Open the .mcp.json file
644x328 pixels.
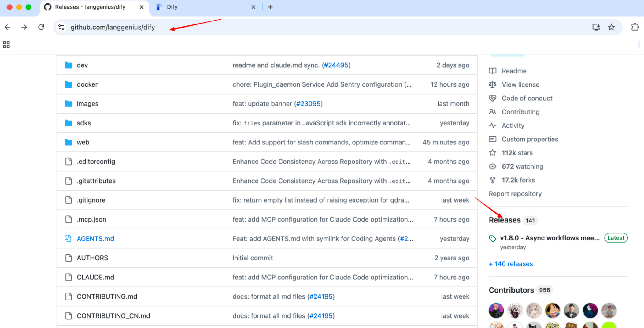click(x=91, y=219)
